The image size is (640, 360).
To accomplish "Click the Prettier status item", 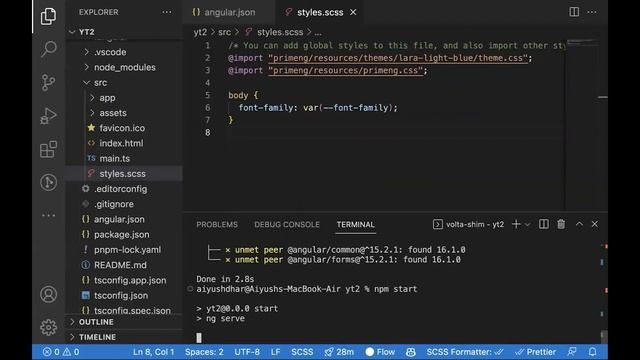I will [535, 352].
